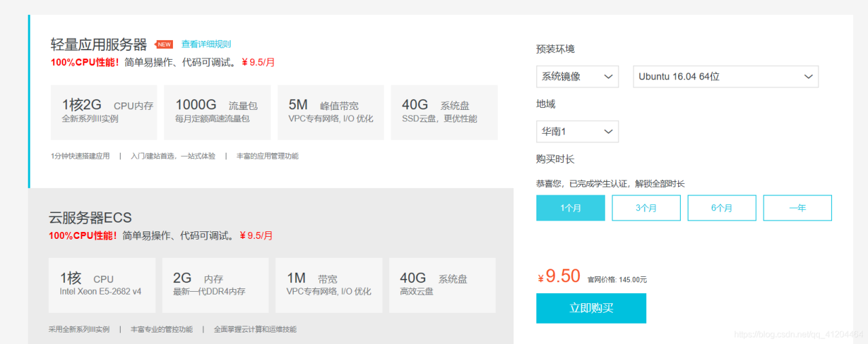Click the 1核 CPU Intel Xeon card

click(102, 285)
